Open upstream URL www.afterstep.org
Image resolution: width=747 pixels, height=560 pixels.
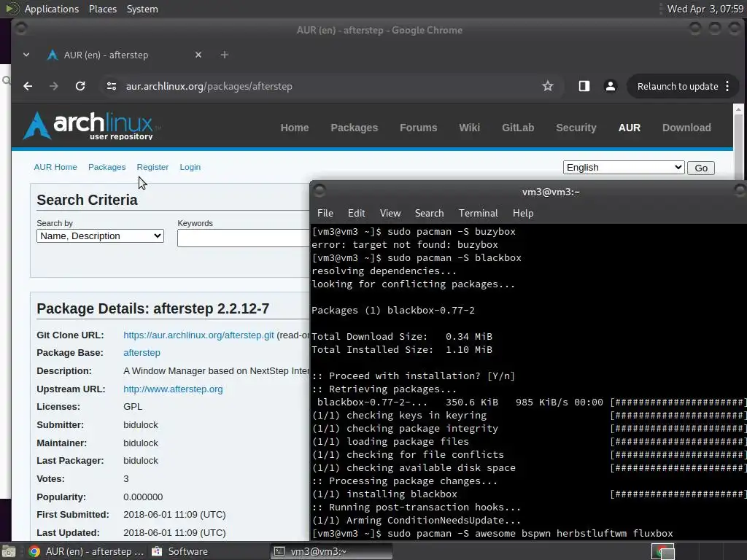coord(173,389)
